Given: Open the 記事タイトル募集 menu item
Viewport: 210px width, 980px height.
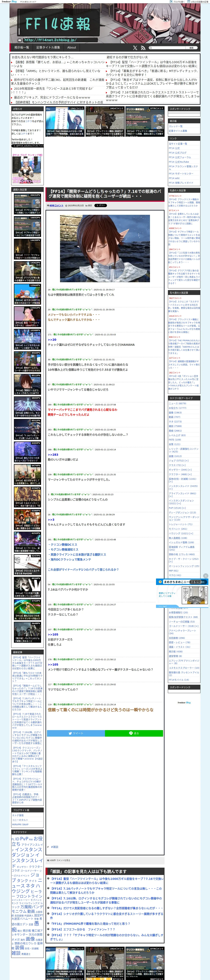Looking at the screenshot, I should (48, 48).
